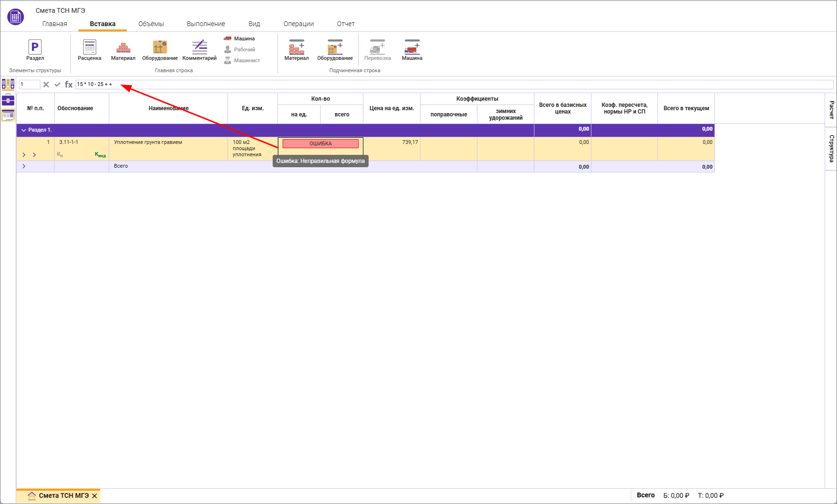Expand the Всего summary row
The height and width of the screenshot is (504, 837).
point(24,166)
